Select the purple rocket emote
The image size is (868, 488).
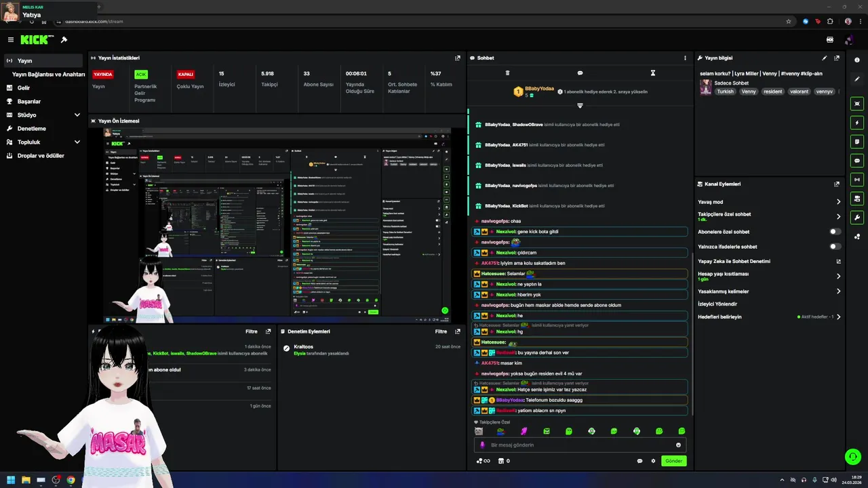tap(524, 431)
